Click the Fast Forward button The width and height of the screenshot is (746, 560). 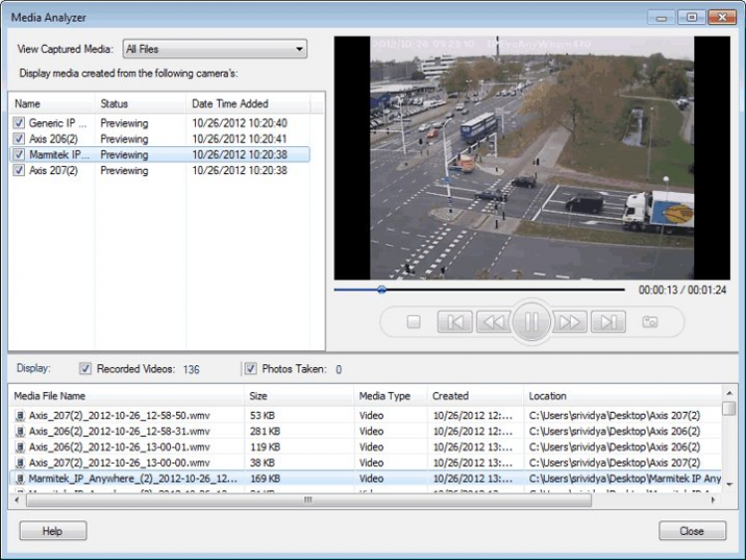[570, 322]
